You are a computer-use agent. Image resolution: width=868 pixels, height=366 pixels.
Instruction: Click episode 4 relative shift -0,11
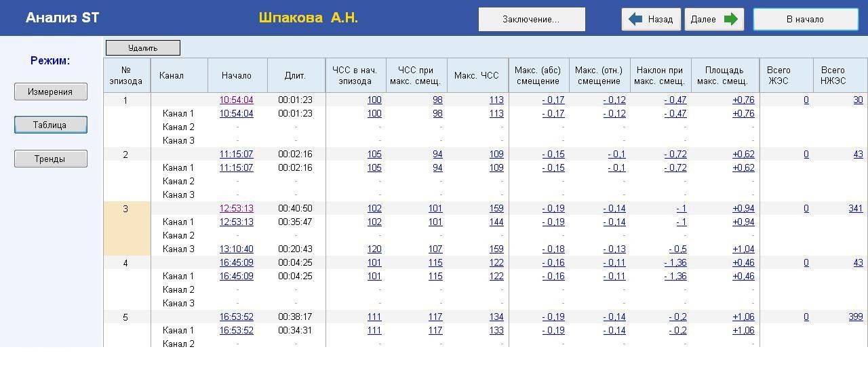614,263
